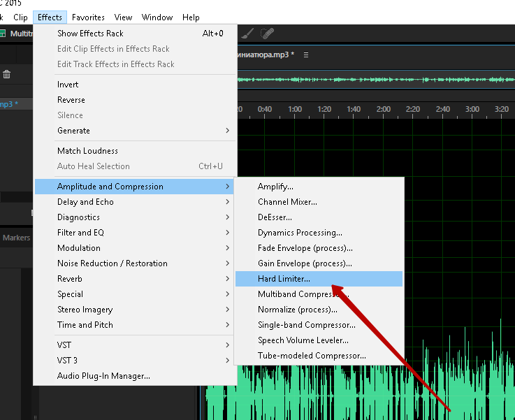The height and width of the screenshot is (420, 515).
Task: Expand the Modulation submenu
Action: pyautogui.click(x=134, y=248)
